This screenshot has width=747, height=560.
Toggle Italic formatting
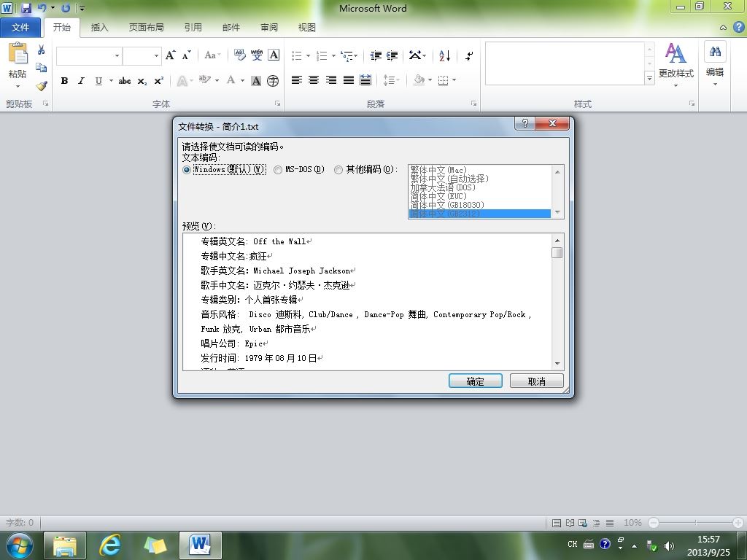pos(81,81)
